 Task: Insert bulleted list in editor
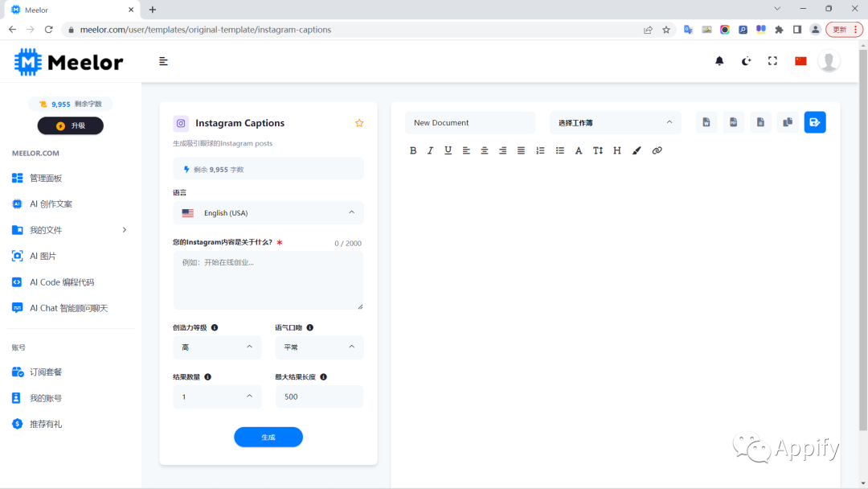click(559, 150)
